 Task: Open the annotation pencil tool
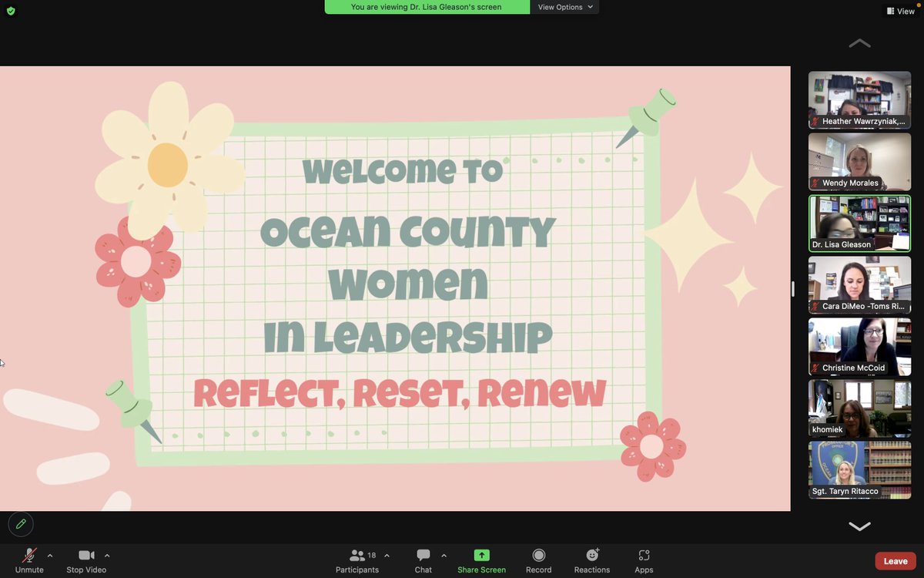21,524
